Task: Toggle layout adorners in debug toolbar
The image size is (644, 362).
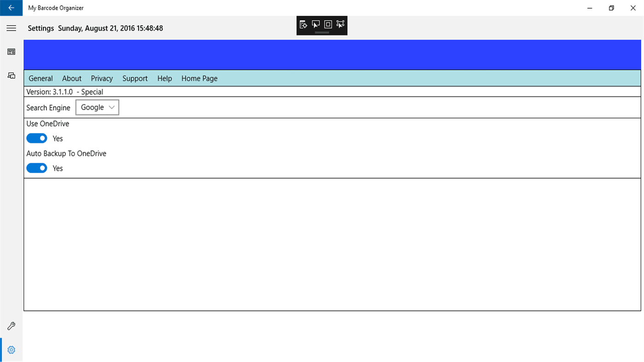Action: (328, 24)
